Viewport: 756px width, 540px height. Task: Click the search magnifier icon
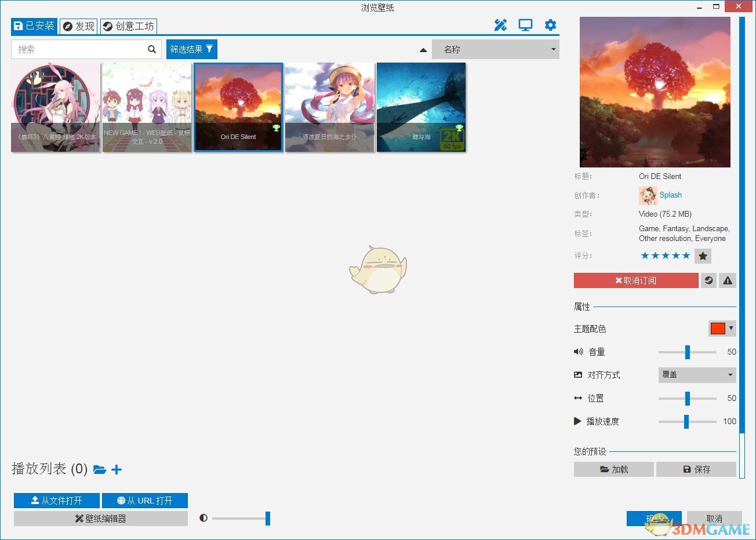(152, 49)
